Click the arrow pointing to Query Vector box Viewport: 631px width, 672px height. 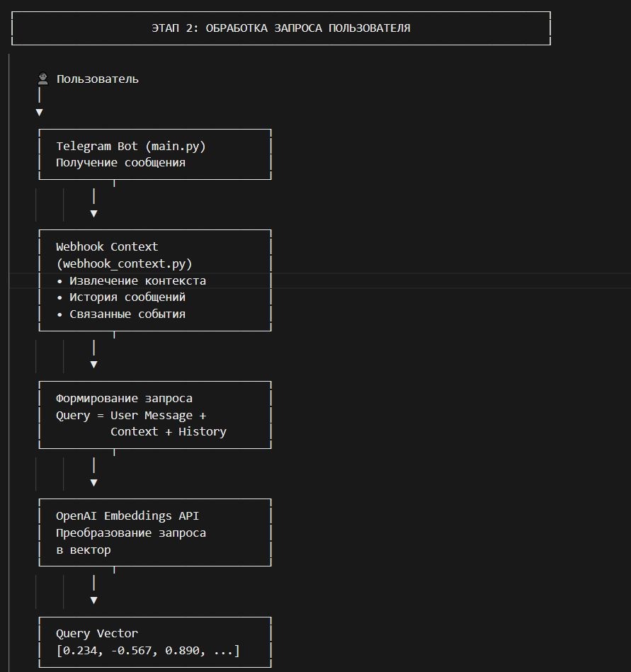(93, 600)
